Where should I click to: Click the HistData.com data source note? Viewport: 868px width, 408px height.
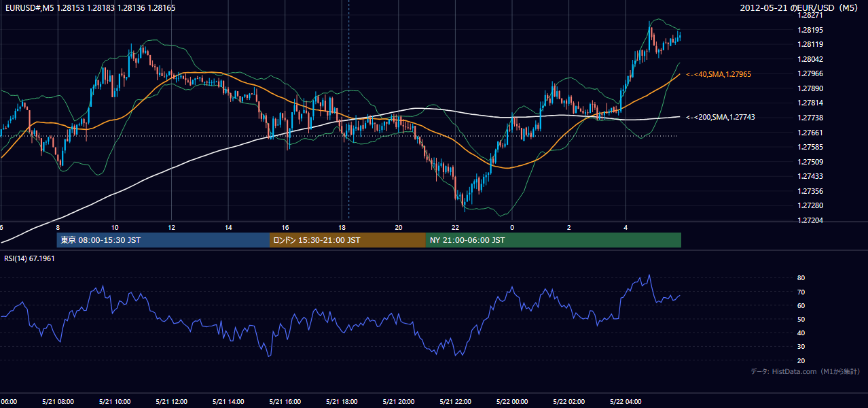coord(805,371)
